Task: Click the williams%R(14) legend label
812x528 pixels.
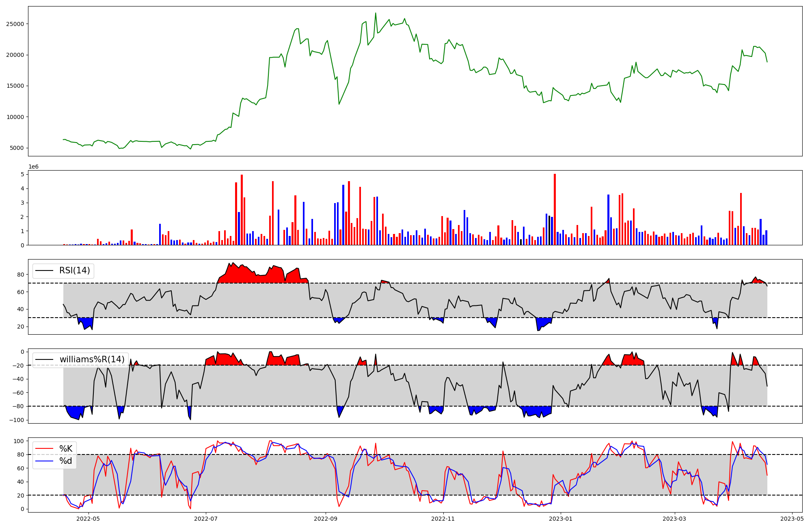Action: coord(92,359)
